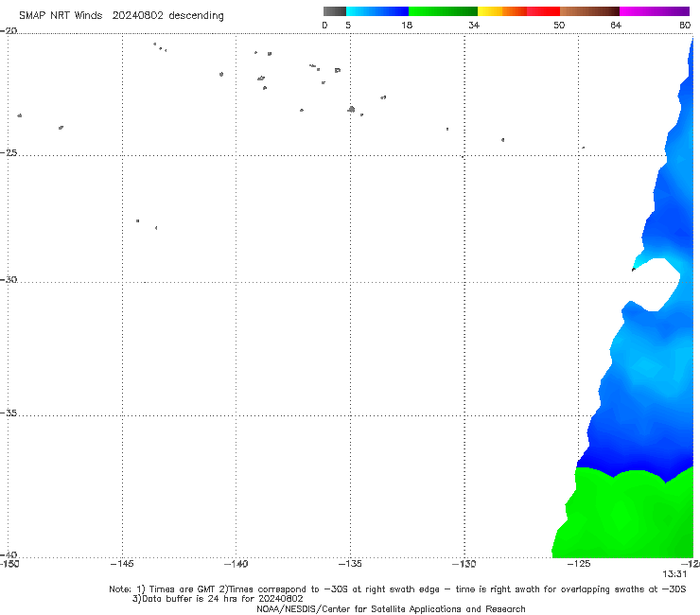The image size is (700, 615).
Task: Click the longitude axis label '-125'
Action: click(579, 564)
